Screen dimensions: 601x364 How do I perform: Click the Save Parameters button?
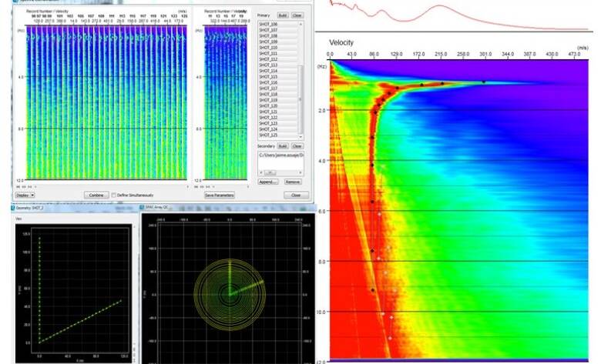coord(219,195)
